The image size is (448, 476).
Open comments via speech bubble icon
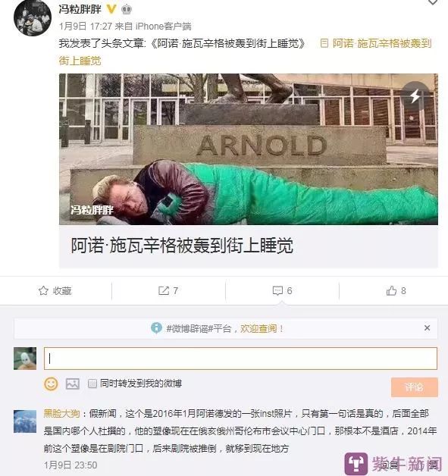tap(277, 291)
